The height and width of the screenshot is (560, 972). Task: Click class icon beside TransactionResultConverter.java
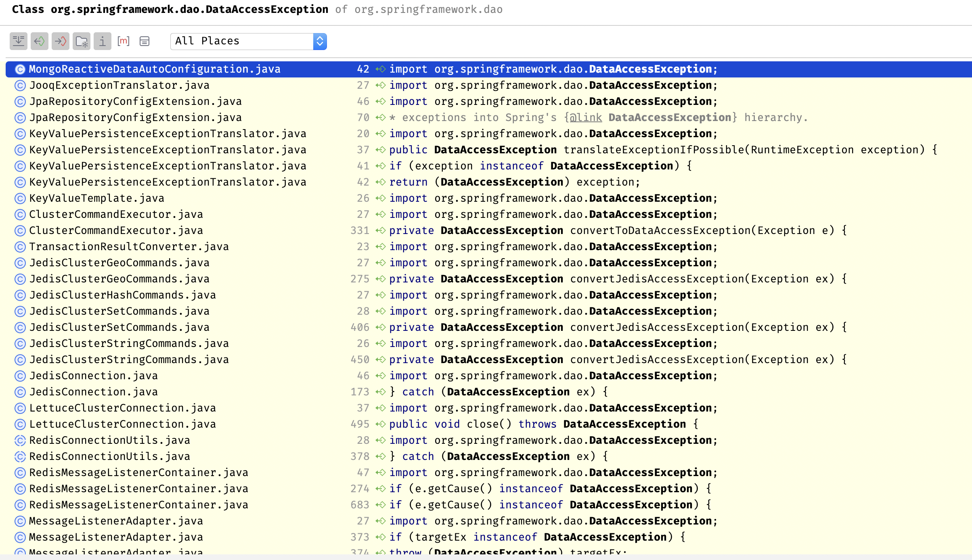point(20,247)
